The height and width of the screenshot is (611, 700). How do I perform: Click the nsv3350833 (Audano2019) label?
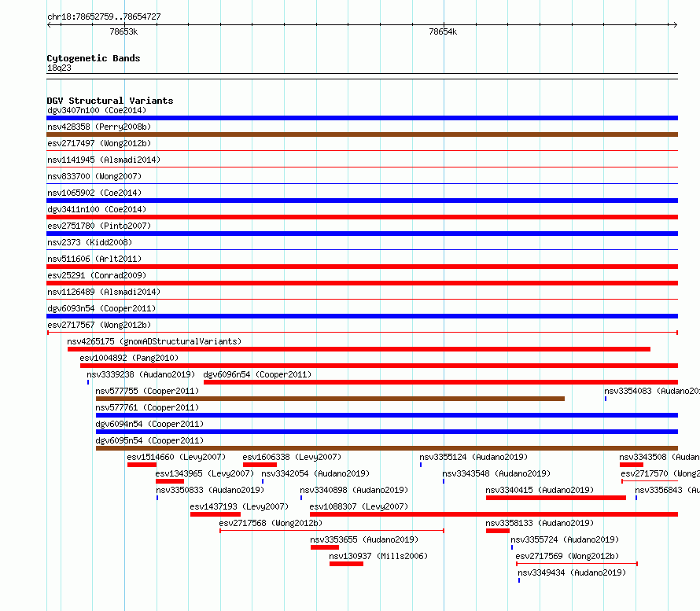pyautogui.click(x=210, y=490)
